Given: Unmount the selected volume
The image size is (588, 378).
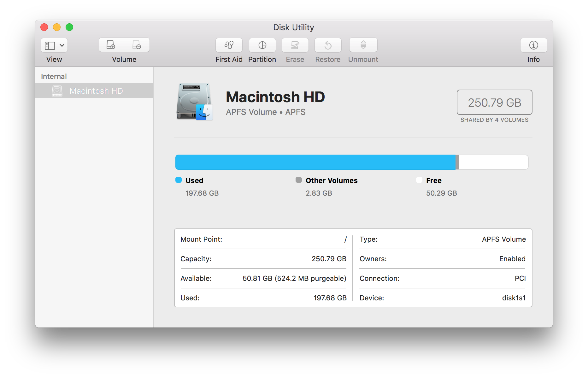Looking at the screenshot, I should [x=363, y=45].
